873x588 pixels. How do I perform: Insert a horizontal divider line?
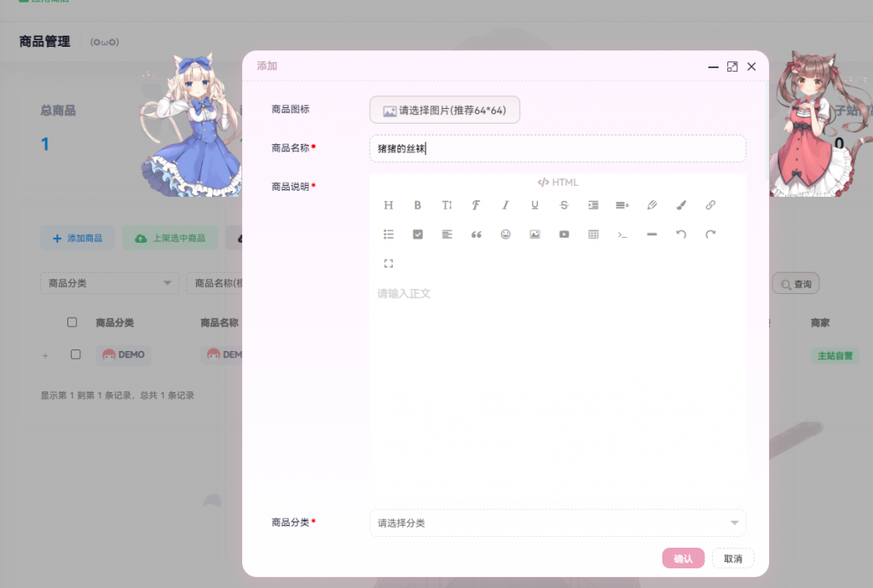pos(652,234)
